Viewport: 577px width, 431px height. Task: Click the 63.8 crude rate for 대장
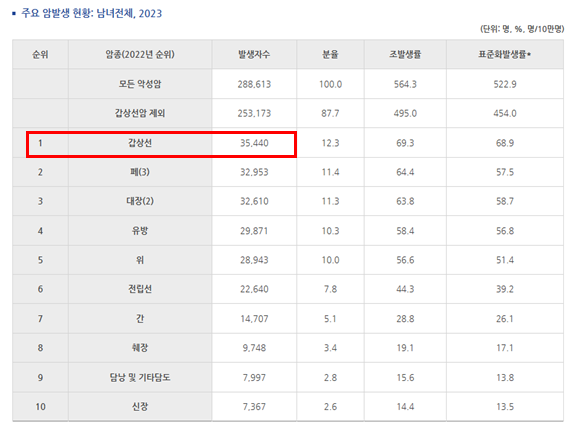click(x=405, y=201)
